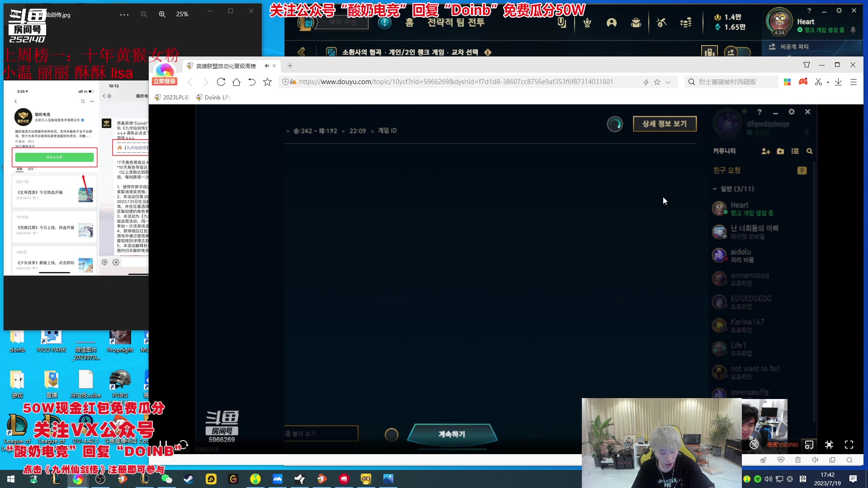Open the Doinb LPL bookmark
Screen dimensions: 868x488
pyautogui.click(x=213, y=97)
